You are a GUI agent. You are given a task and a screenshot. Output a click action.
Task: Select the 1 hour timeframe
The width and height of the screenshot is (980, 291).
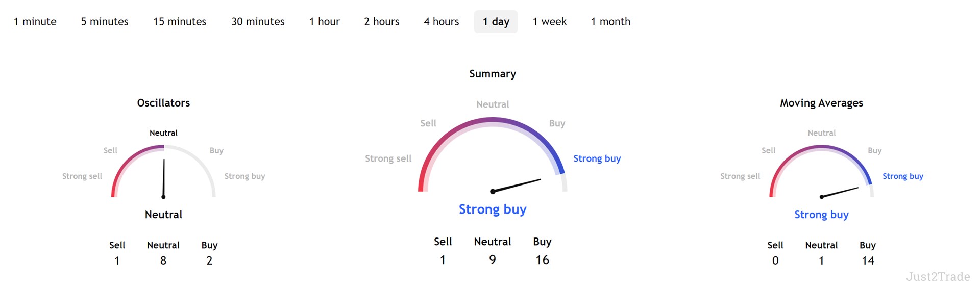325,22
